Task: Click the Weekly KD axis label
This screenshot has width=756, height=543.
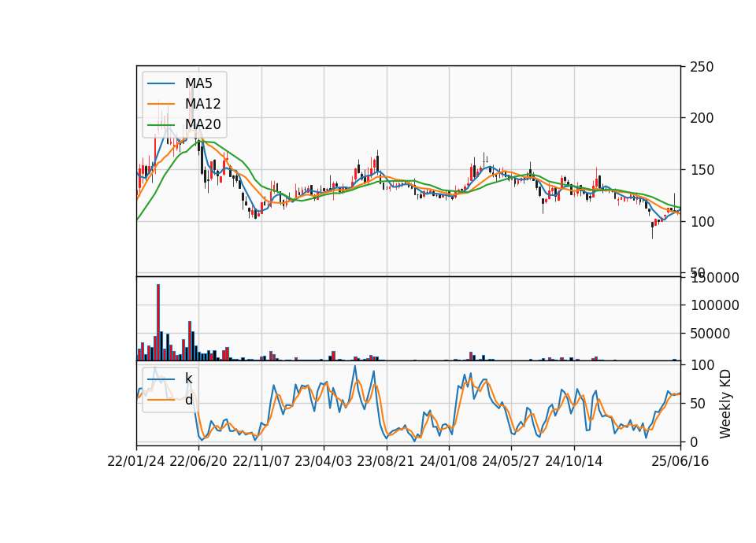Action: tap(725, 404)
